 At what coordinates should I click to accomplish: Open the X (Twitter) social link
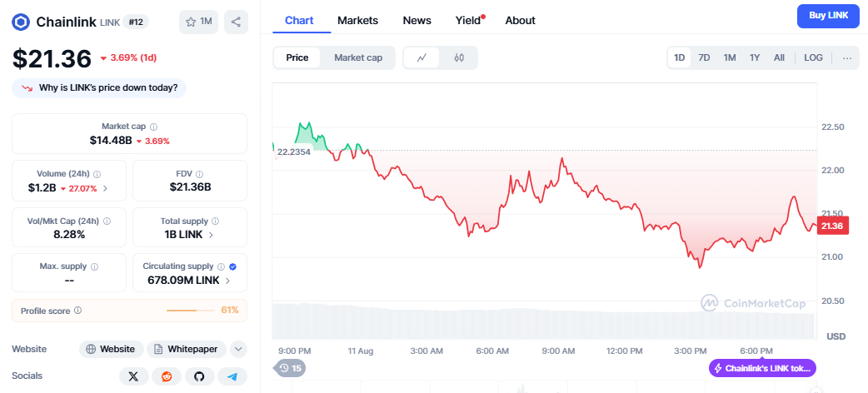pos(133,376)
